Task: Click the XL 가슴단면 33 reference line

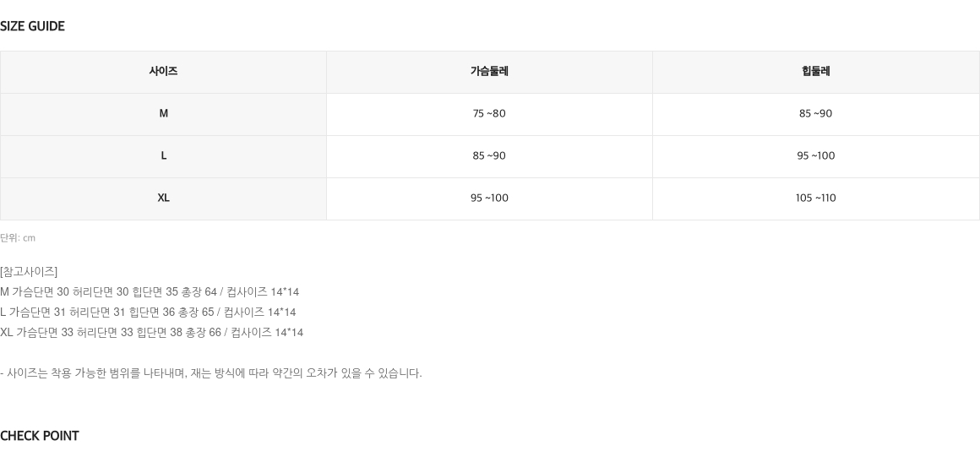Action: pyautogui.click(x=152, y=333)
